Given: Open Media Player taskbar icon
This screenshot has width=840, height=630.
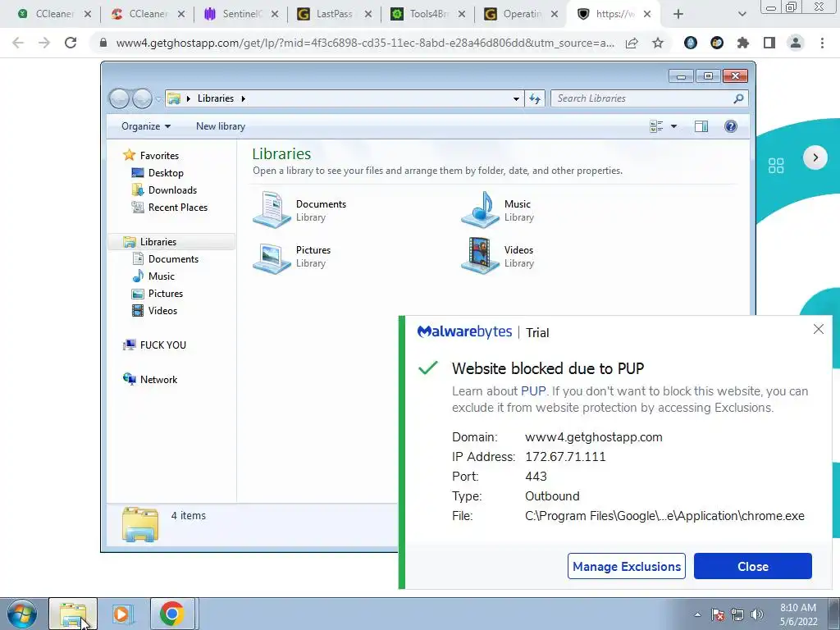Looking at the screenshot, I should coord(123,614).
